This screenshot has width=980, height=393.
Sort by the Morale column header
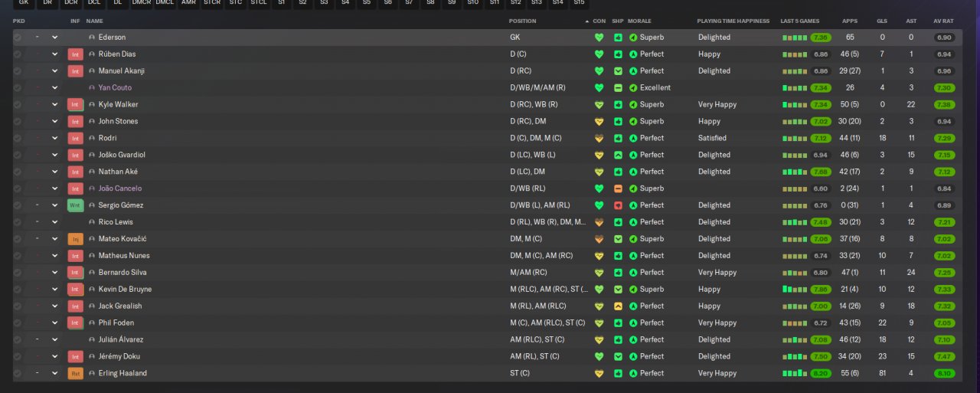639,21
